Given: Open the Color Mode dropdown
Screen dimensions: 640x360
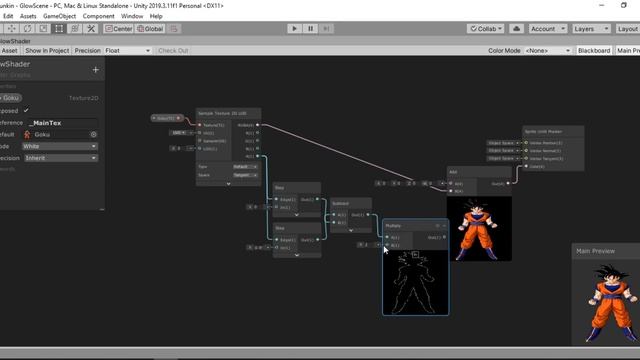Looking at the screenshot, I should tap(548, 51).
